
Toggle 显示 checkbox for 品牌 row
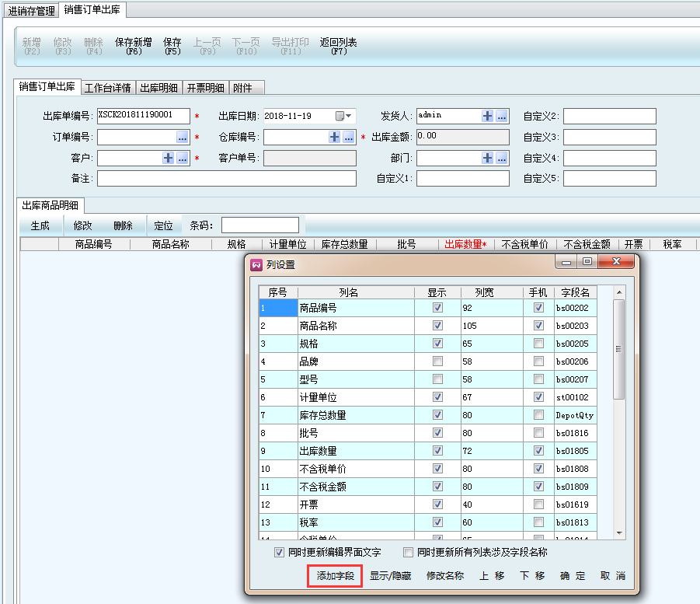[x=437, y=361]
